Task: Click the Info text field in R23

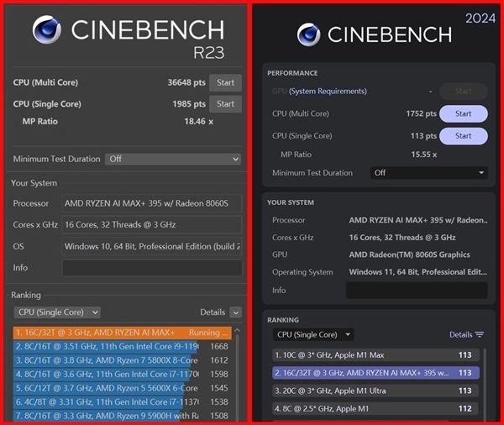Action: 151,268
